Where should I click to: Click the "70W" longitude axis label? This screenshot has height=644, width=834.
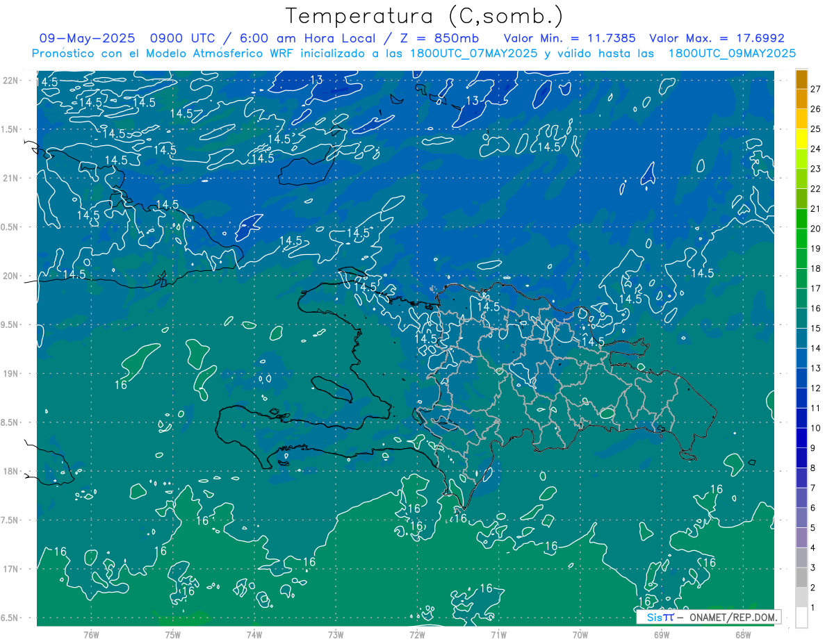point(580,634)
